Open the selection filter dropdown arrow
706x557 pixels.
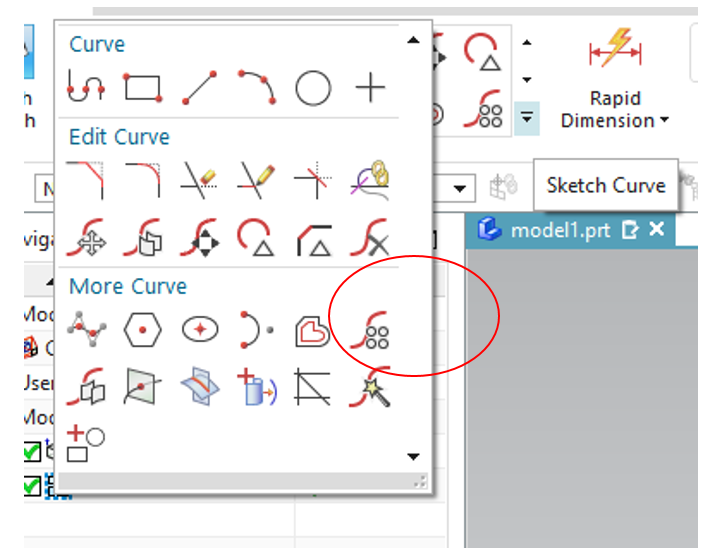click(460, 188)
